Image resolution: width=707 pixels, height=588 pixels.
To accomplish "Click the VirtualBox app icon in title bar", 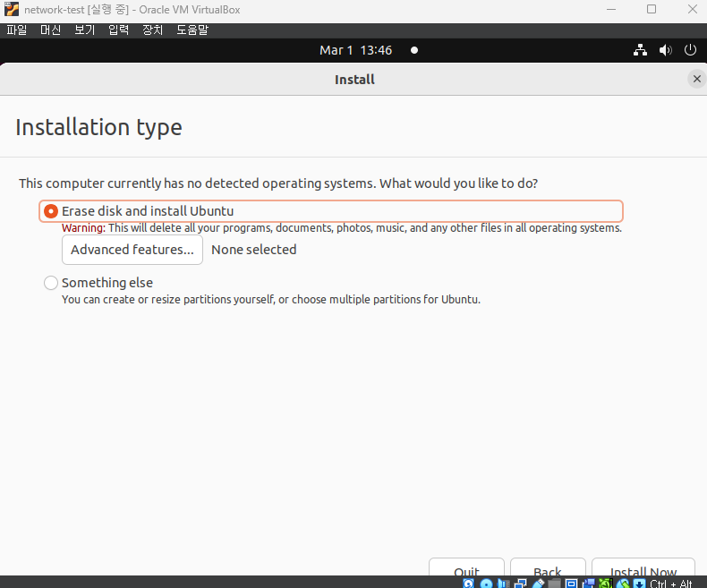I will point(12,9).
